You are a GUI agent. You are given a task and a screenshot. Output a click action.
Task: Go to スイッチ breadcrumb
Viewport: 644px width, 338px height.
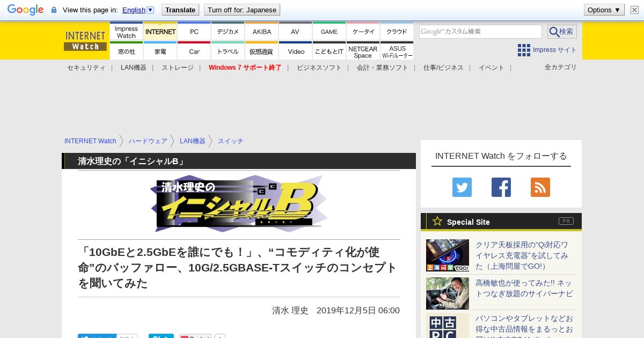tap(231, 141)
